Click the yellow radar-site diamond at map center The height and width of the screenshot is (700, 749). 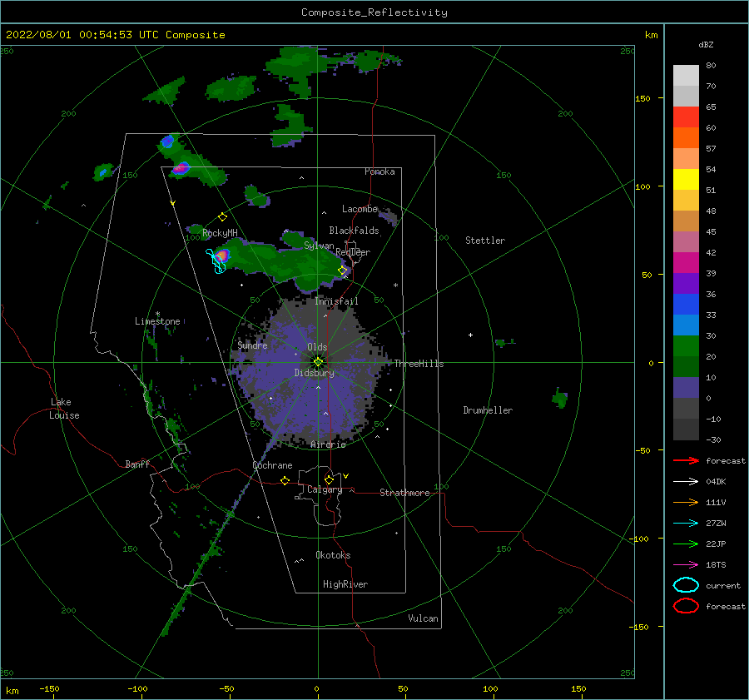point(318,362)
